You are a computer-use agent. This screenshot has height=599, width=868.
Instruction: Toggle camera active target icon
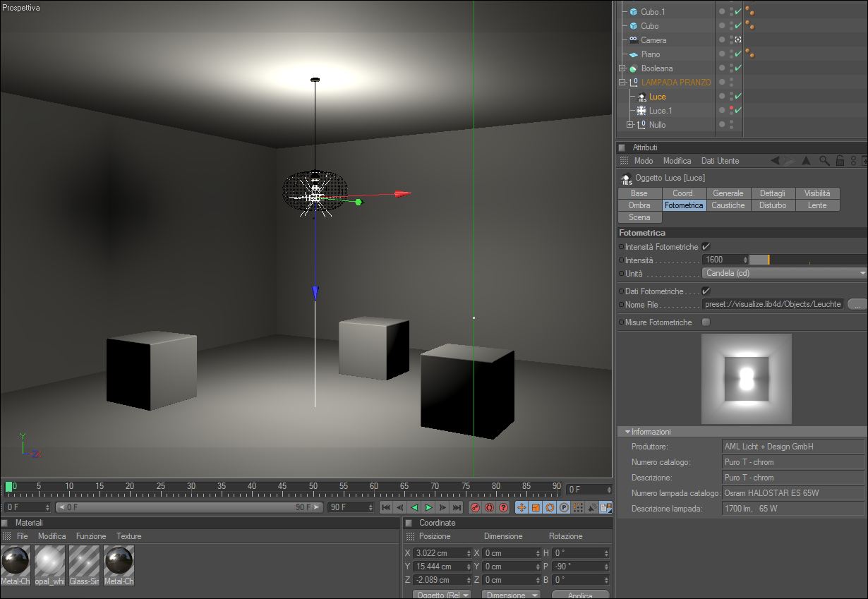tap(738, 40)
